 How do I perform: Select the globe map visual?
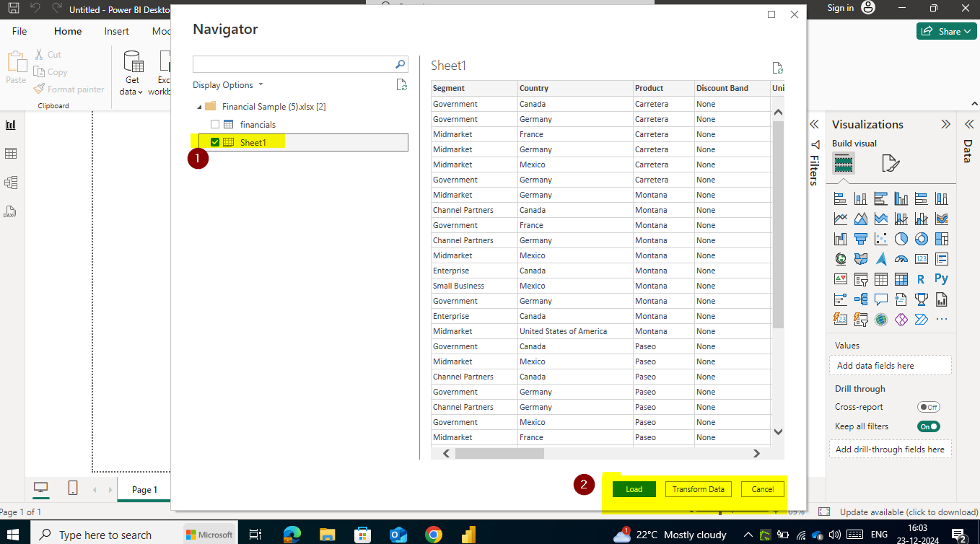click(x=840, y=259)
